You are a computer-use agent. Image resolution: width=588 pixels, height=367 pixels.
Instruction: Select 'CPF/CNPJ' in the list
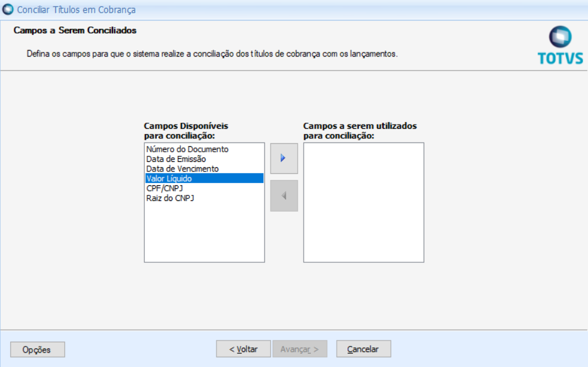[x=204, y=188]
